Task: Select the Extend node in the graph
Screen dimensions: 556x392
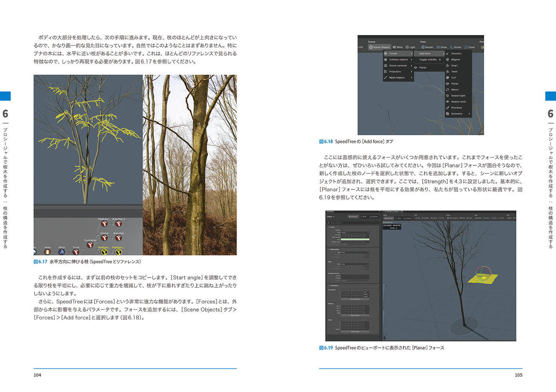Action: click(x=104, y=238)
